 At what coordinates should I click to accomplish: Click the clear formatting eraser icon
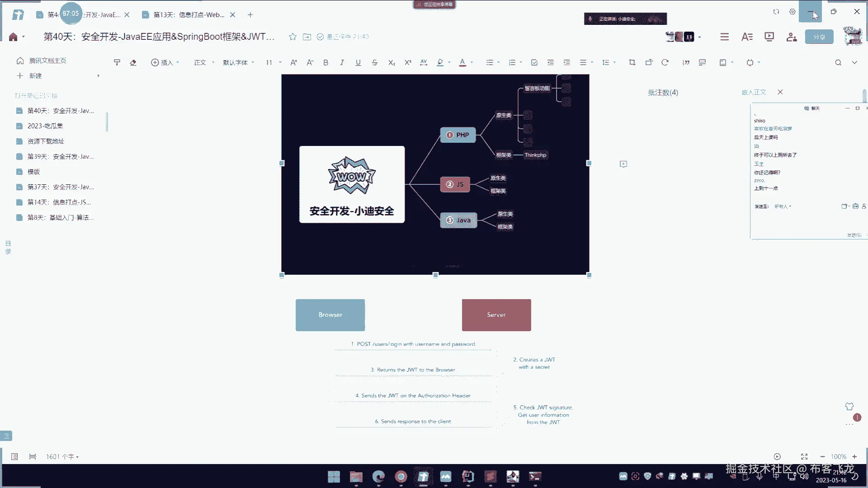click(133, 62)
